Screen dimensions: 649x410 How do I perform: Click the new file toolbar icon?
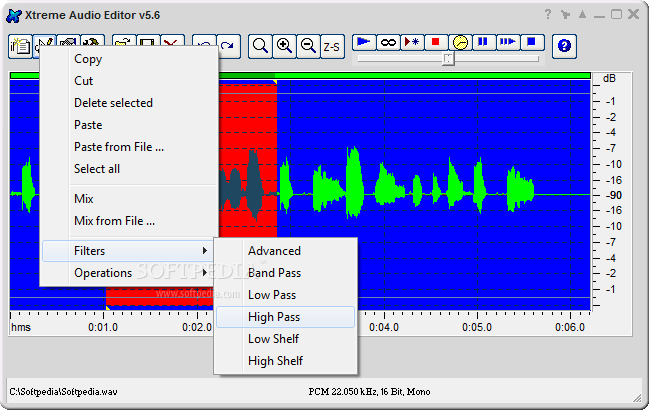click(20, 46)
